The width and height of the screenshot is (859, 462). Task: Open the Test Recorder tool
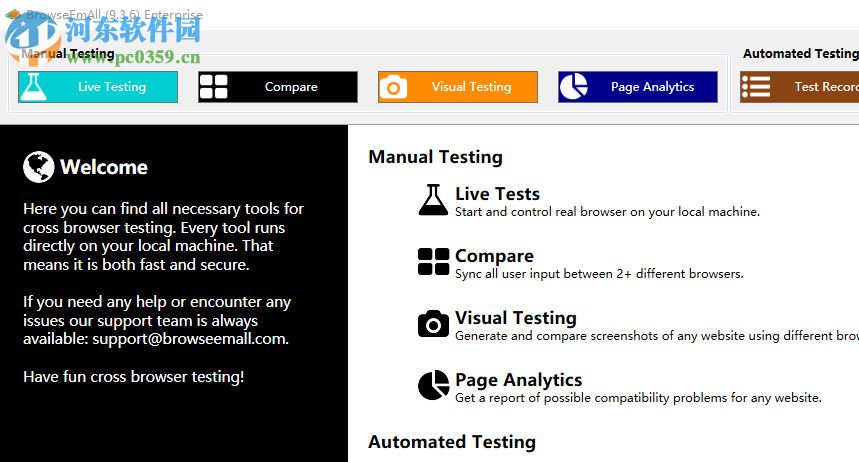click(799, 87)
